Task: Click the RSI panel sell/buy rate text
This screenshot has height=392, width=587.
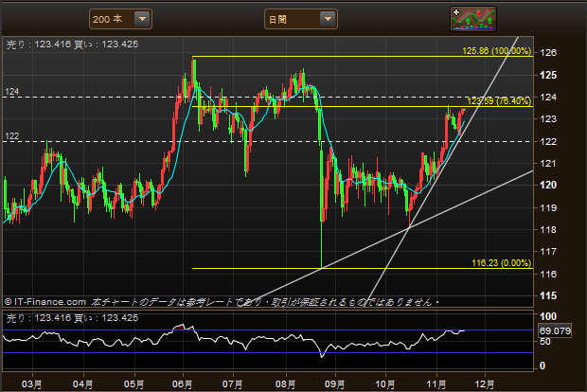Action: pyautogui.click(x=72, y=318)
